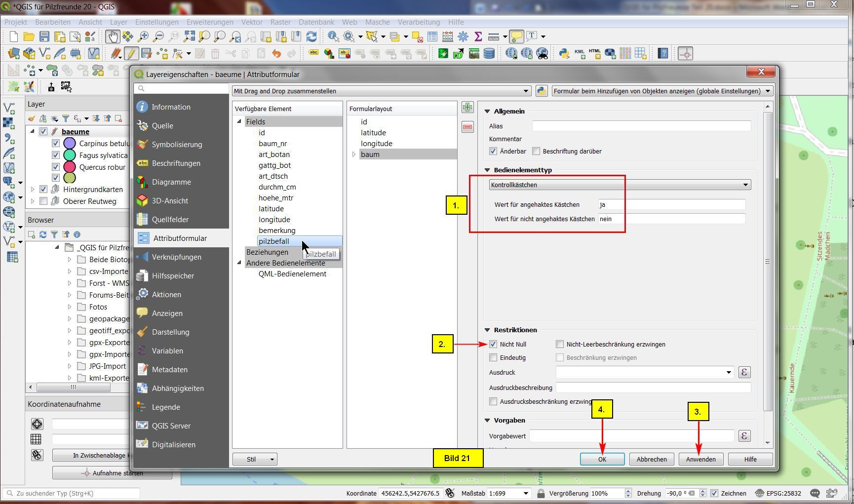Switch to the Beschriftungen tab
Viewport: 854px width, 504px height.
click(x=176, y=163)
